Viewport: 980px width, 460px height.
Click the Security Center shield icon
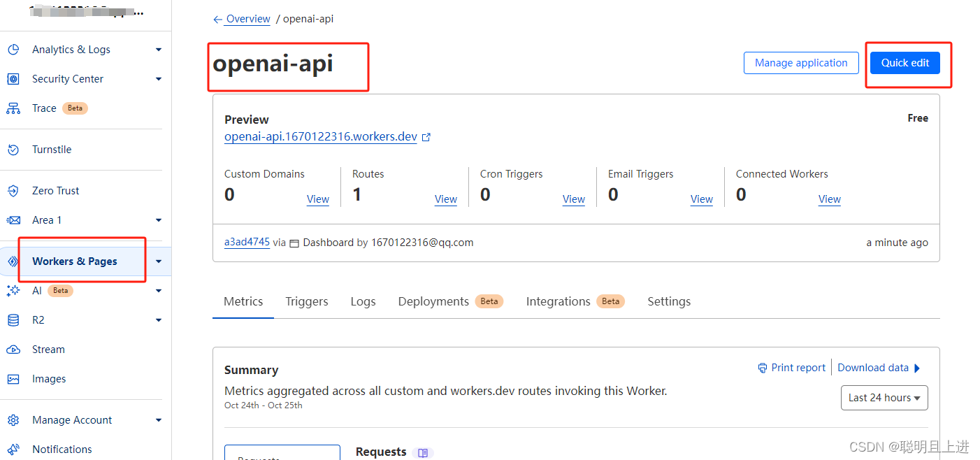tap(13, 79)
